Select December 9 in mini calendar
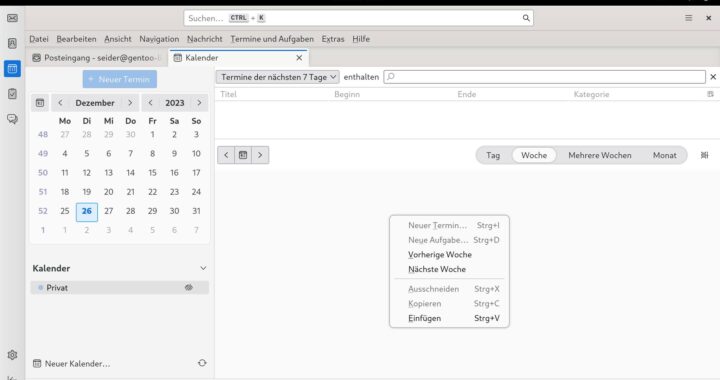Screen dimensions: 720x380 click(x=174, y=153)
